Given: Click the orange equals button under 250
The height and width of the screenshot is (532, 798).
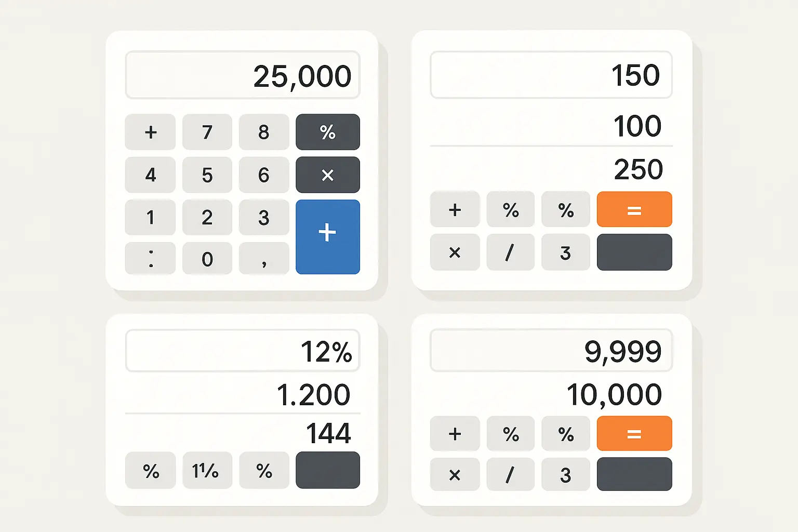Looking at the screenshot, I should click(634, 209).
